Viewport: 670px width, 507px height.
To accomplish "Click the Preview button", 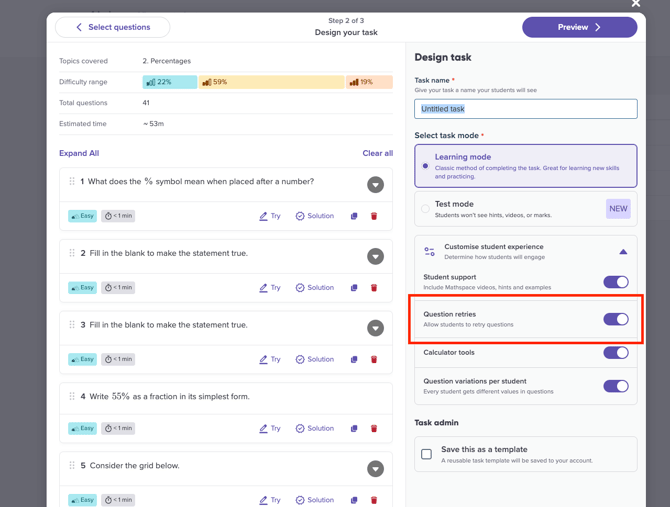I will click(579, 27).
